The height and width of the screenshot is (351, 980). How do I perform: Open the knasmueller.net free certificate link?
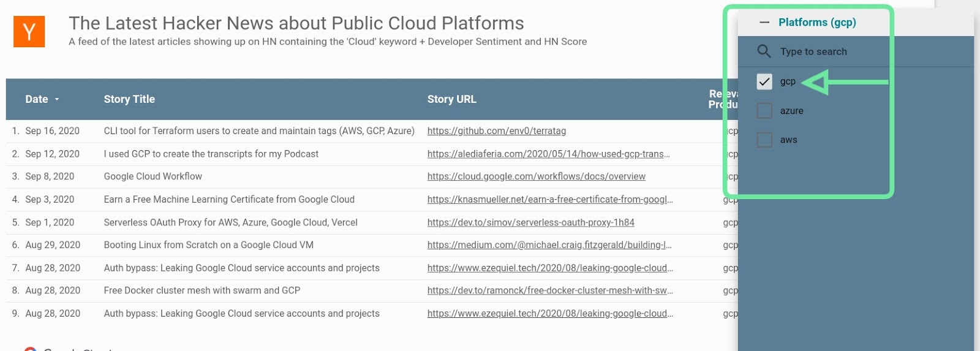click(x=550, y=200)
